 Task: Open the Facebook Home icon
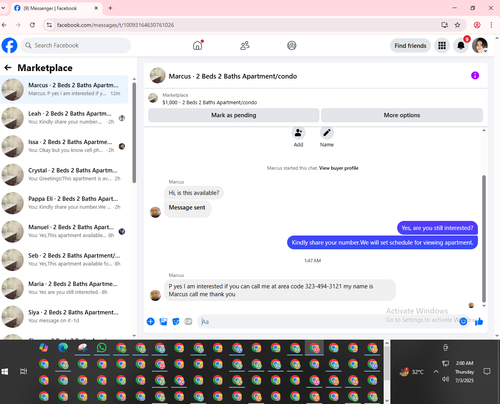pos(198,45)
